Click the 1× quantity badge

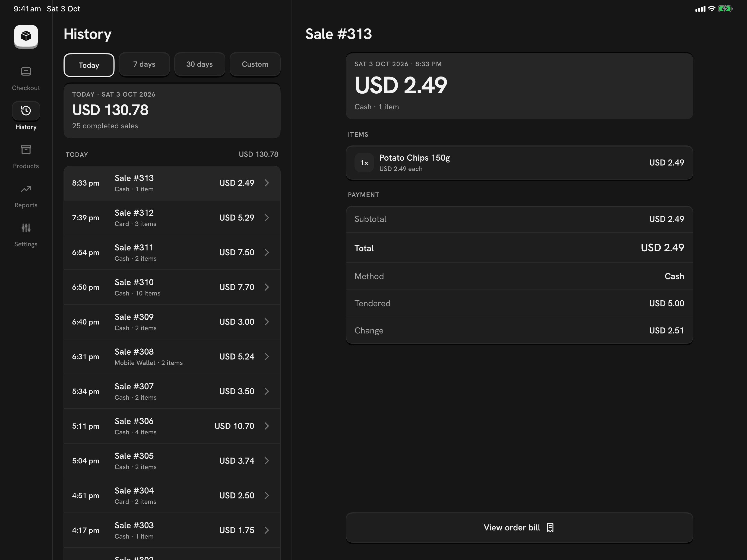pos(364,163)
